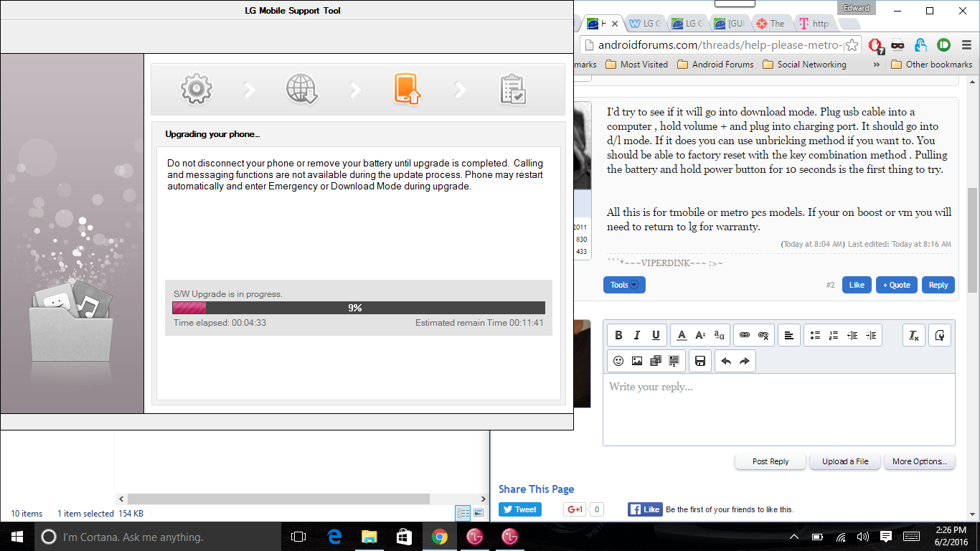Click the Save Draft floppy icon
The image size is (980, 551).
pyautogui.click(x=700, y=361)
